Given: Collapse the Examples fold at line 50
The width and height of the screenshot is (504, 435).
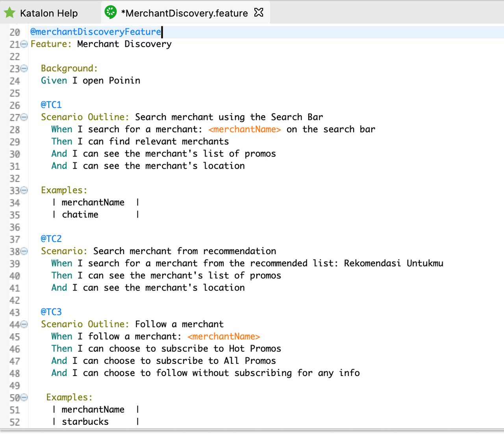Looking at the screenshot, I should (24, 398).
